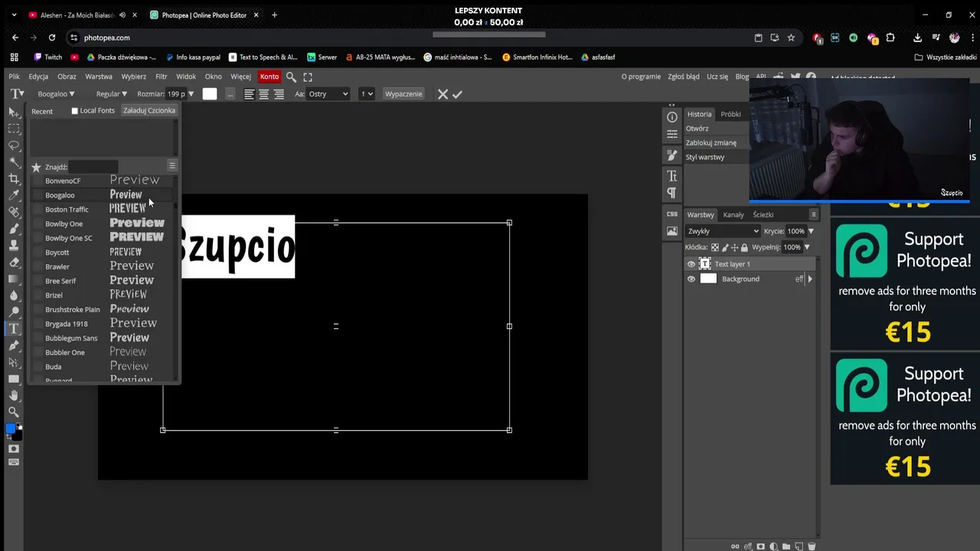Screen dimensions: 980x551
Task: Open the CSS panel
Action: click(x=671, y=214)
